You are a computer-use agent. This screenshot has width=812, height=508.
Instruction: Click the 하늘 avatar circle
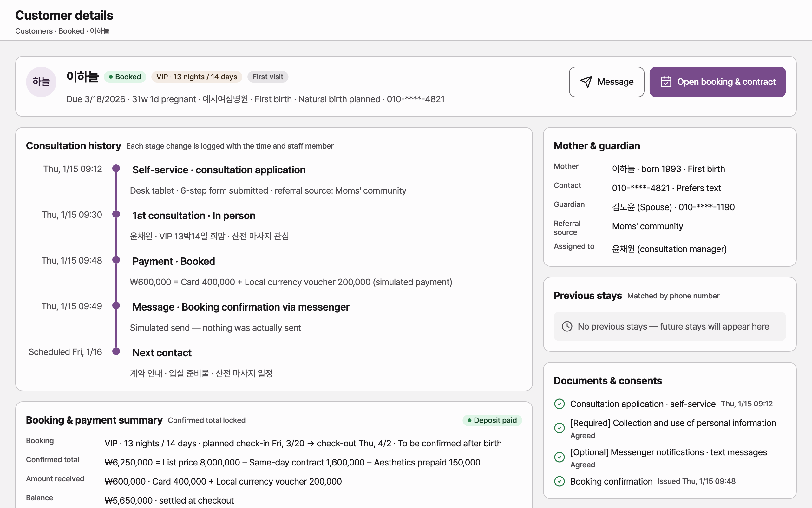[41, 82]
